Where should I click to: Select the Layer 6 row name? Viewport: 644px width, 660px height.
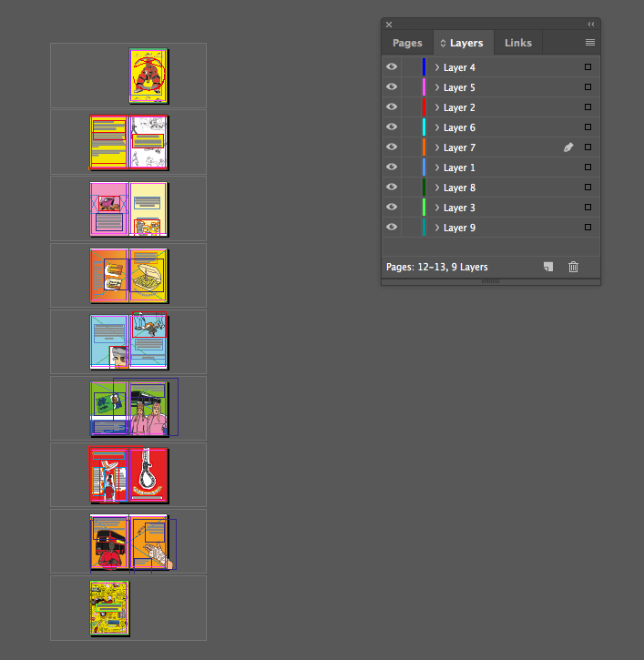[459, 127]
